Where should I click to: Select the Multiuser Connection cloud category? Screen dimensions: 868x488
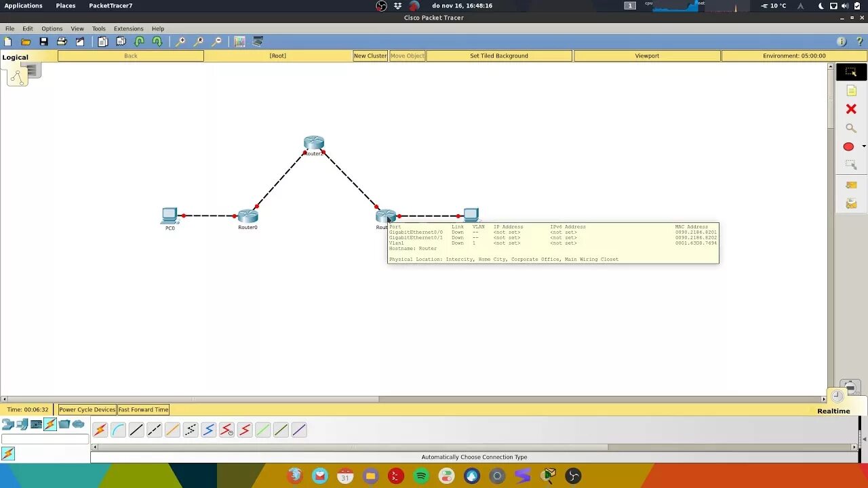[x=79, y=424]
